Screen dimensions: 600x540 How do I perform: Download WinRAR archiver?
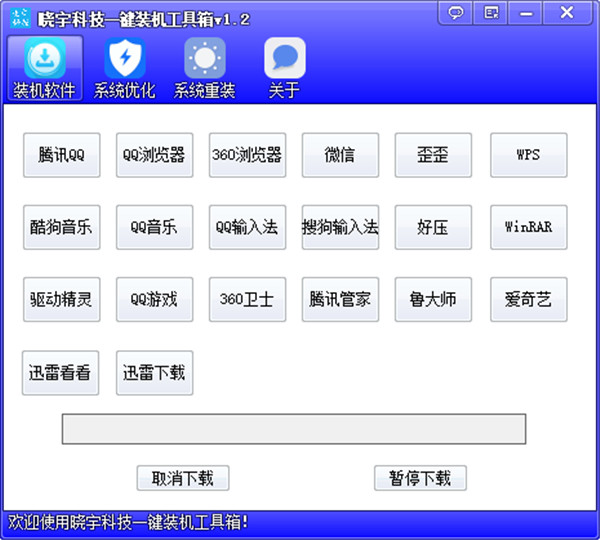click(528, 227)
